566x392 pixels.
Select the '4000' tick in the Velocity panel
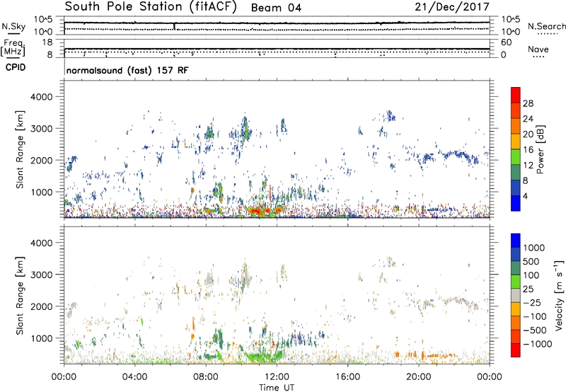tap(41, 243)
